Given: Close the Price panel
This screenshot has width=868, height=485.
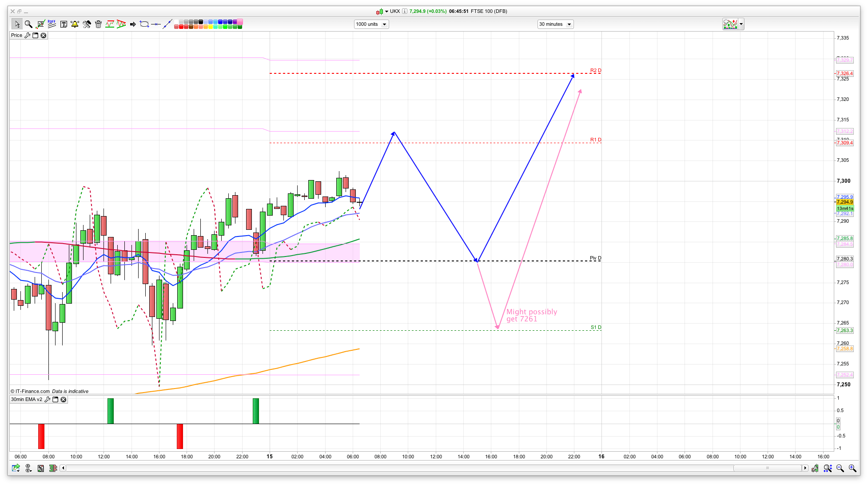Looking at the screenshot, I should click(x=44, y=36).
